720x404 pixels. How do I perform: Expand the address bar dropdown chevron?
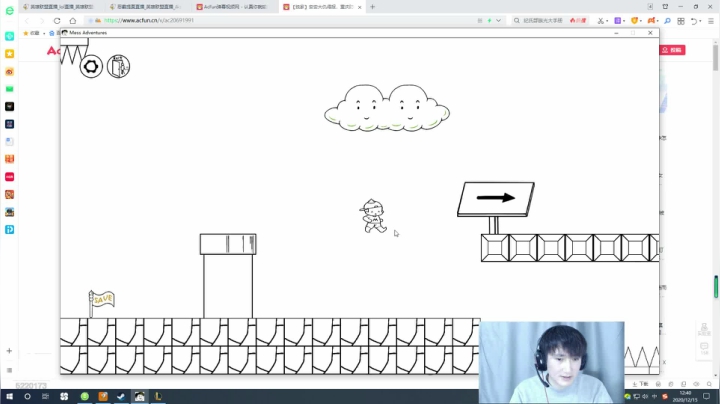click(x=498, y=21)
